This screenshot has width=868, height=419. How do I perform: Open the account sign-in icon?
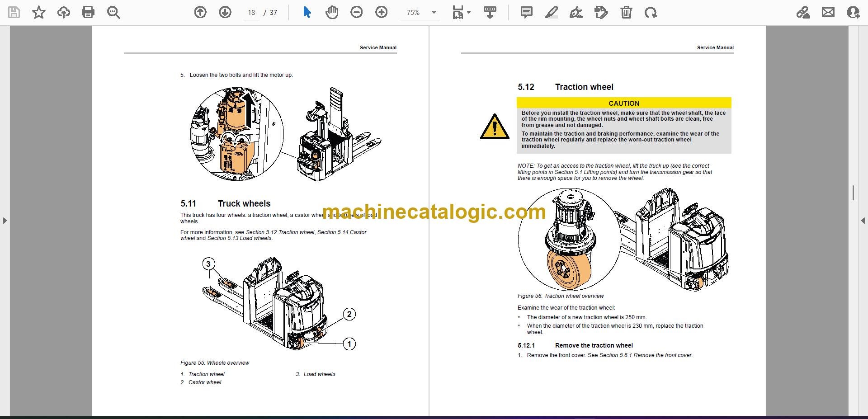tap(853, 12)
